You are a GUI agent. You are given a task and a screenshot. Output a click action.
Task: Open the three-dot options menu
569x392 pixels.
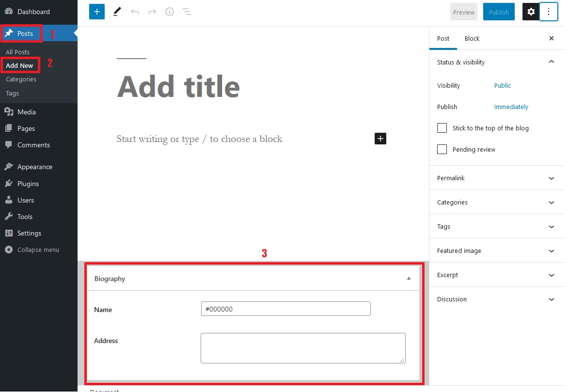click(549, 12)
